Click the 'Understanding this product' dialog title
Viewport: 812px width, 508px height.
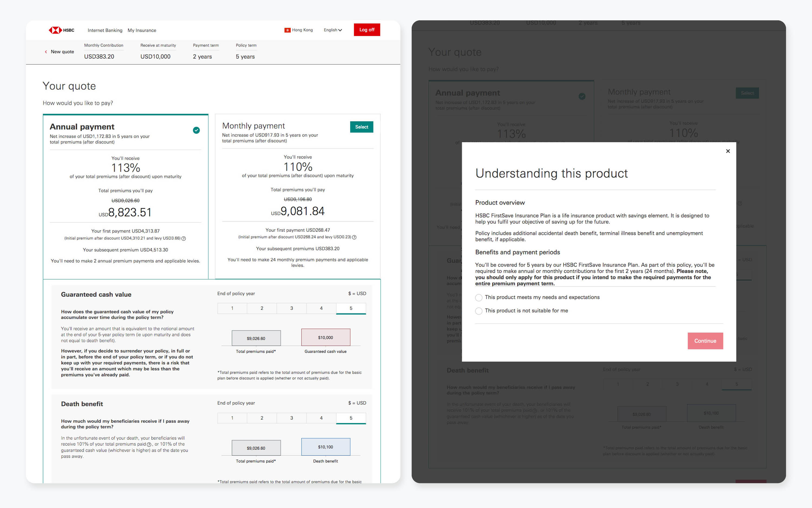(x=551, y=173)
